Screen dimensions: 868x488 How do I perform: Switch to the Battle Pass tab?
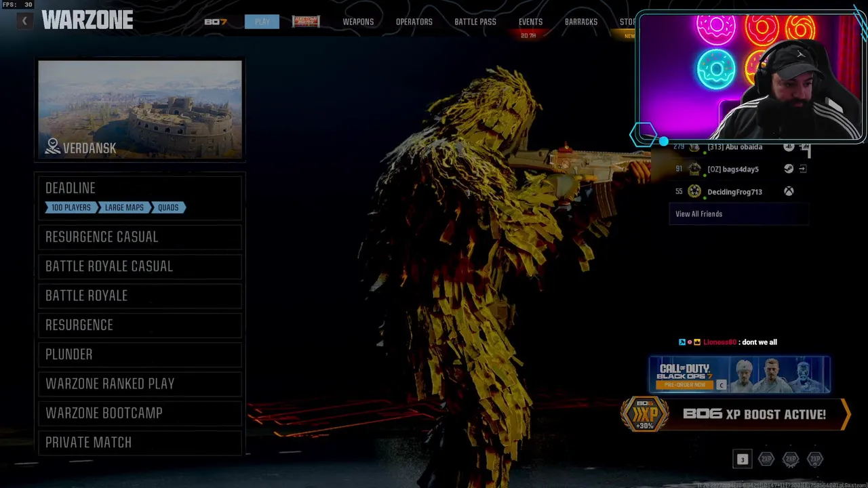click(x=475, y=22)
